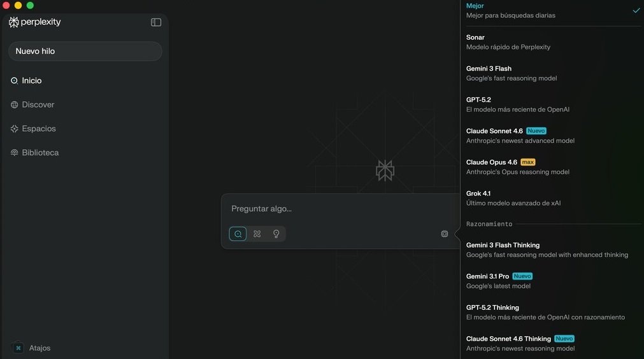Viewport: 644px width, 359px height.
Task: Click the text 'Modelo rápido de Perplexity'
Action: click(508, 47)
